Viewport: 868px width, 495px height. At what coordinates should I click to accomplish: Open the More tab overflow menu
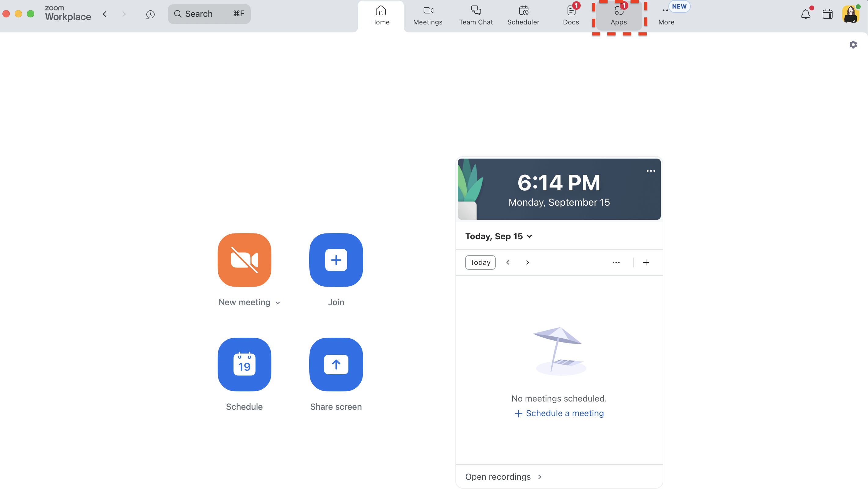point(666,15)
